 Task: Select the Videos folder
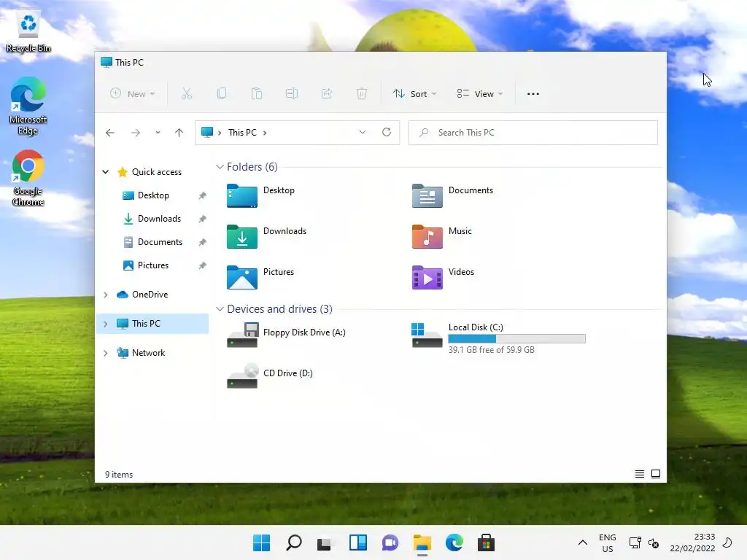(443, 278)
